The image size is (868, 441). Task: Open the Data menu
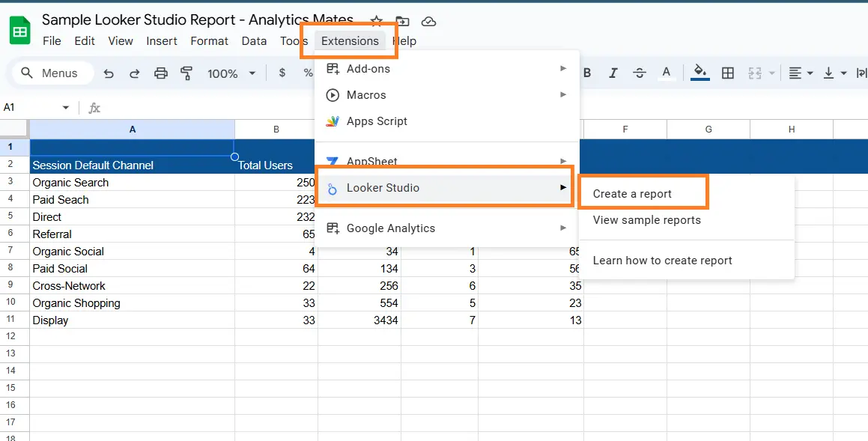click(x=254, y=41)
